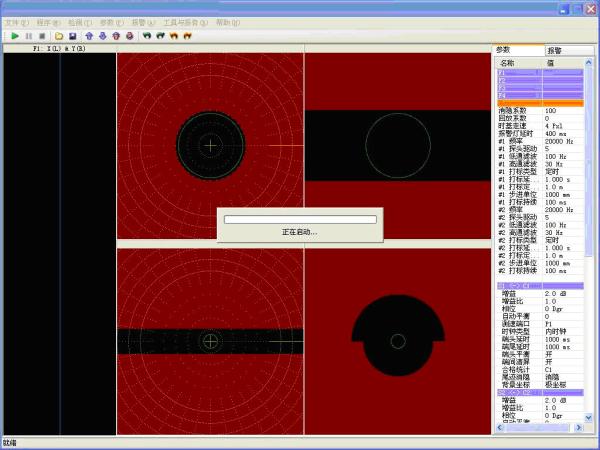
Task: Switch to the 报警 tab in the side panel
Action: point(569,50)
